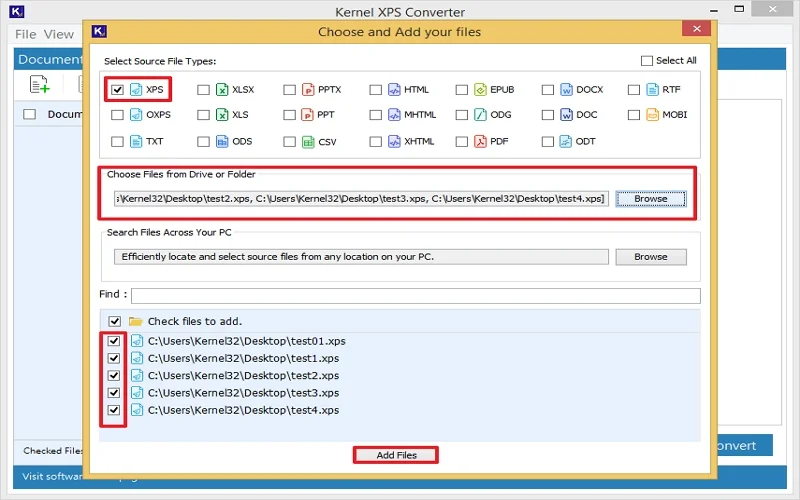Click the folder icon beside Check files to add
The width and height of the screenshot is (800, 500).
(135, 322)
